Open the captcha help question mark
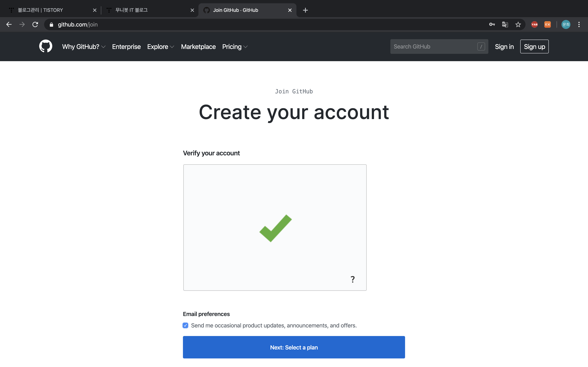Image resolution: width=588 pixels, height=367 pixels. click(353, 279)
